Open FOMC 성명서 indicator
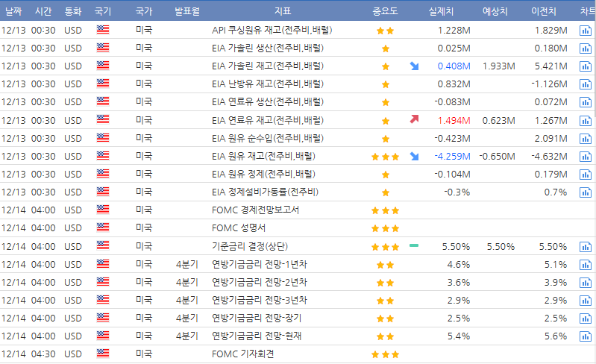Image resolution: width=596 pixels, height=364 pixels. pos(238,228)
